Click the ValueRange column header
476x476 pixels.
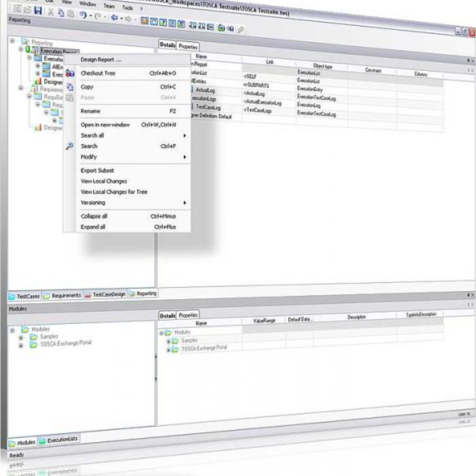[x=264, y=321]
